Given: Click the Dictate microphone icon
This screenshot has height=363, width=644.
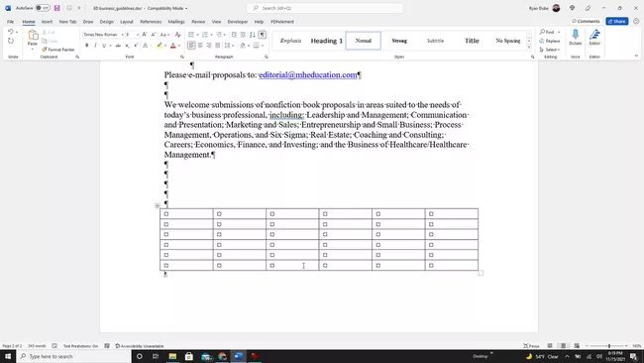Looking at the screenshot, I should [575, 37].
